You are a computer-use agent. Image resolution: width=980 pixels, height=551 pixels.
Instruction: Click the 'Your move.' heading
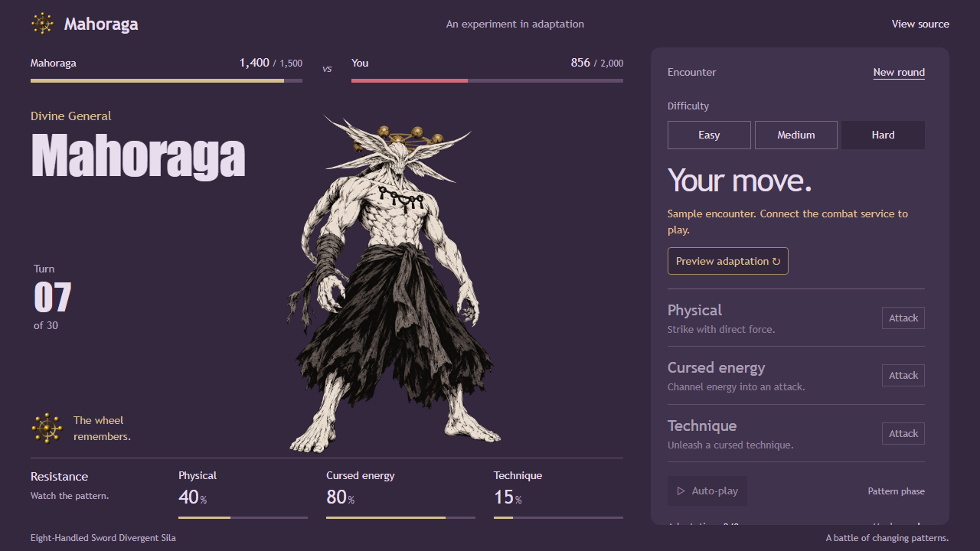[740, 181]
